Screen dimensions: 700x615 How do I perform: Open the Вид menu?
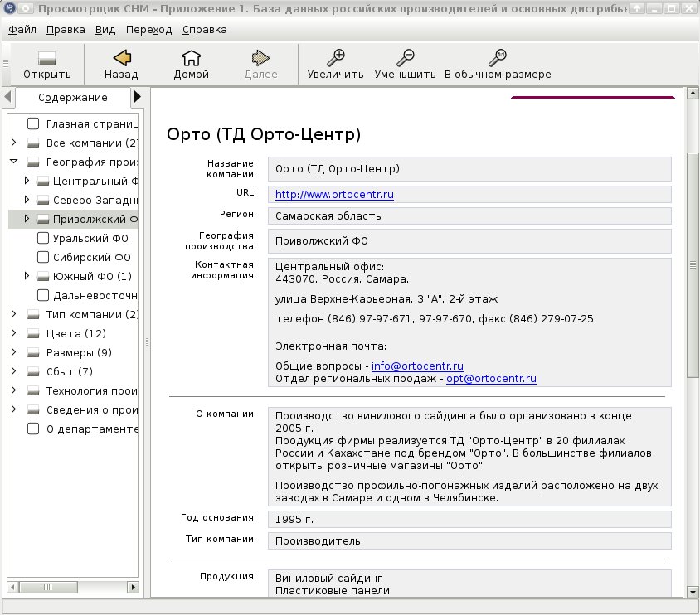[105, 30]
